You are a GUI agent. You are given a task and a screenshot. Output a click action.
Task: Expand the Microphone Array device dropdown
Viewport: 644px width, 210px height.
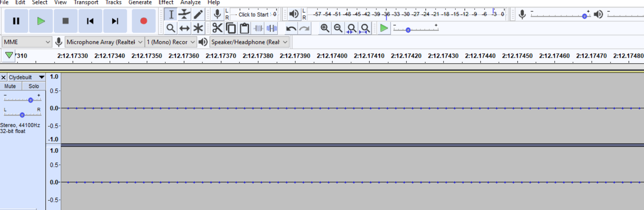[x=104, y=42]
